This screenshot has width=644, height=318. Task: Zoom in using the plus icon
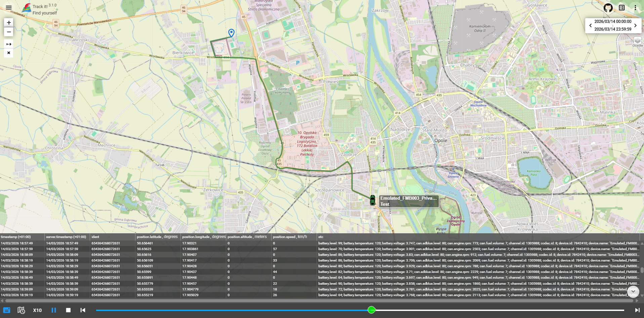point(8,23)
